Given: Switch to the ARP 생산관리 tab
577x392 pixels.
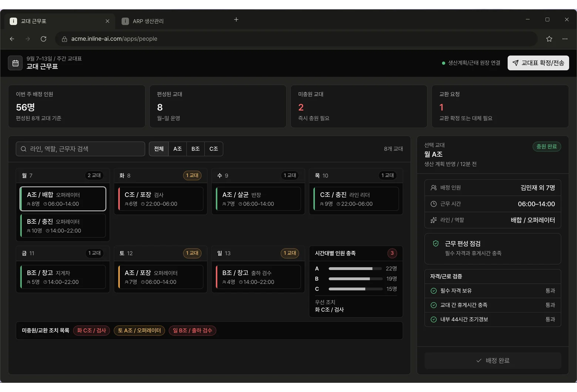Looking at the screenshot, I should (x=170, y=21).
